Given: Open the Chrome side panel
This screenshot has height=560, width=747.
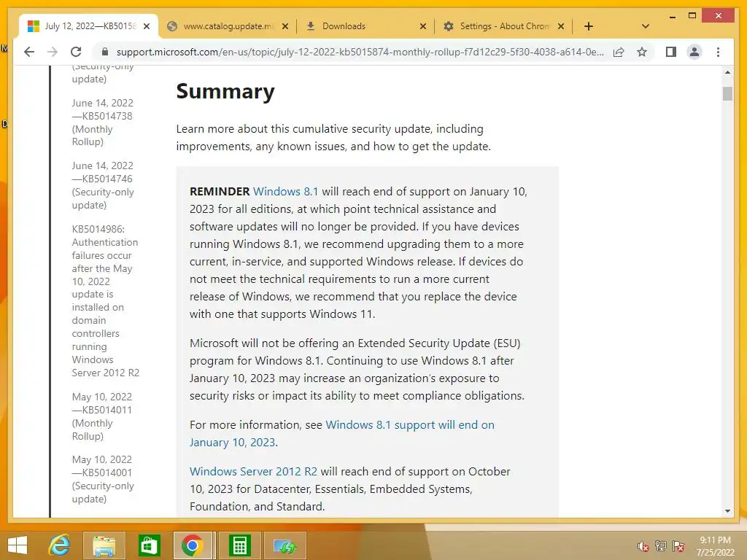Looking at the screenshot, I should 671,52.
